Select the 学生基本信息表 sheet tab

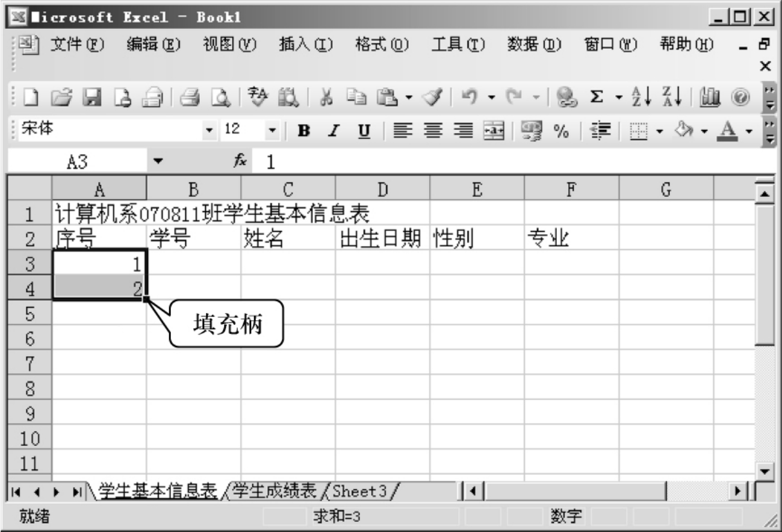pos(158,491)
